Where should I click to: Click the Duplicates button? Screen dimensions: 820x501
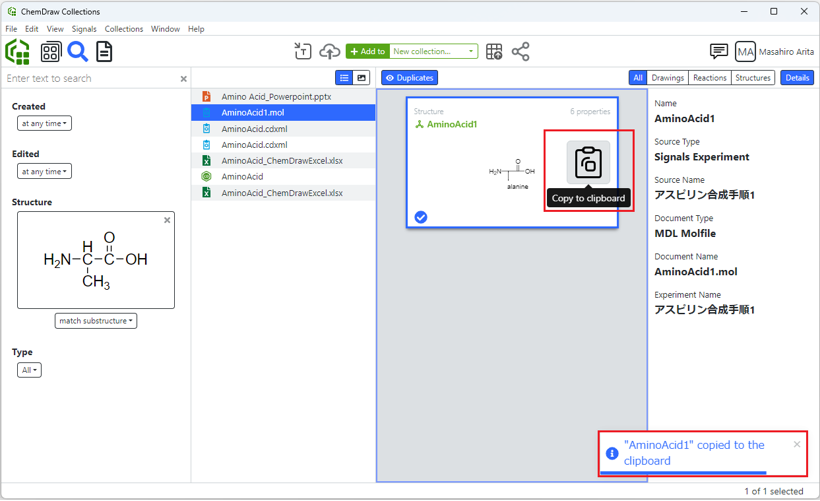410,78
